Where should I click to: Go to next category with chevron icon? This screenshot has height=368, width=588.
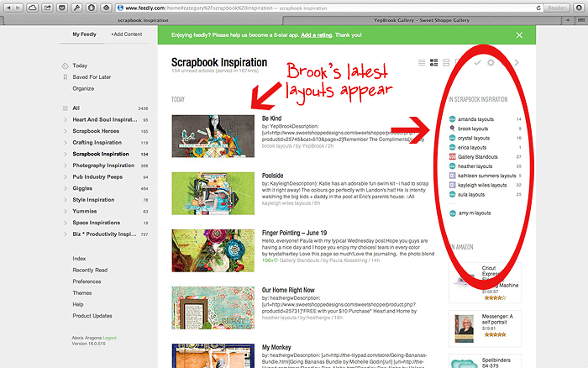(x=517, y=63)
